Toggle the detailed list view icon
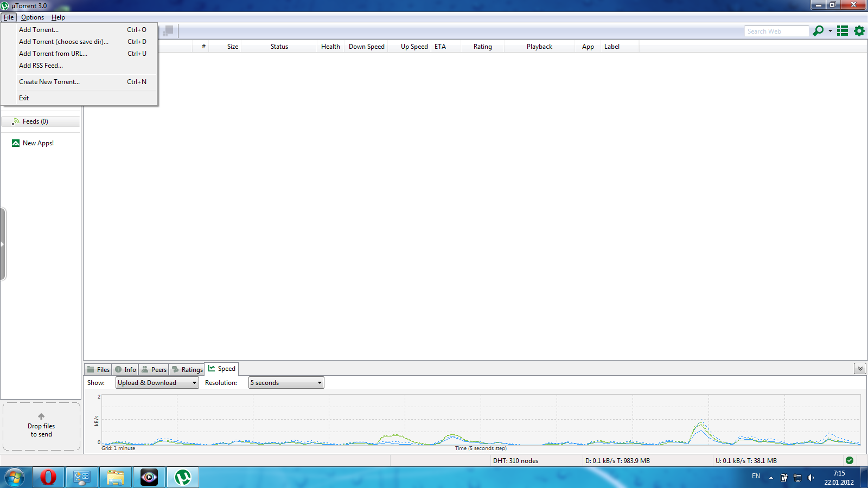 pyautogui.click(x=843, y=31)
